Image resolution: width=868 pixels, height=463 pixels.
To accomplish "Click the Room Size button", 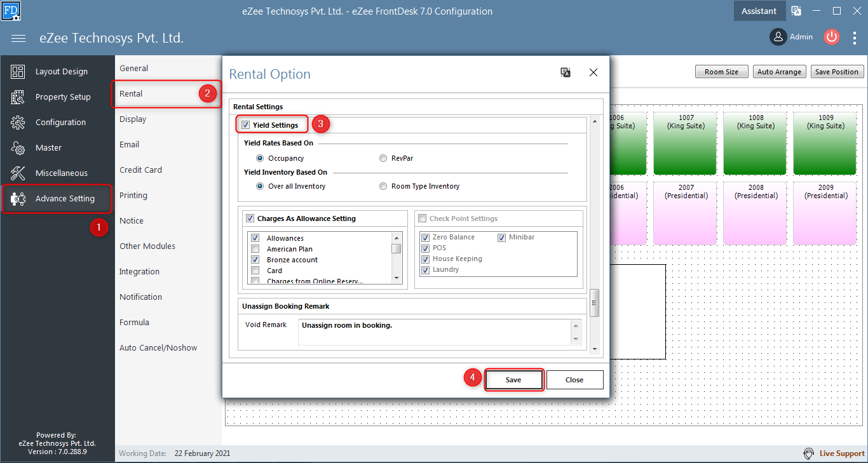I will point(722,72).
